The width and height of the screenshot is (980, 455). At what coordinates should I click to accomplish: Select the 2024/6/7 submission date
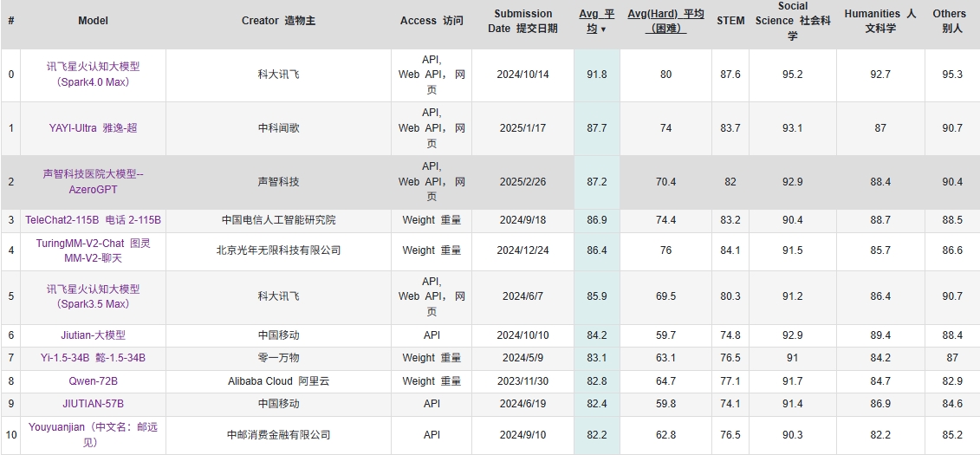coord(523,297)
